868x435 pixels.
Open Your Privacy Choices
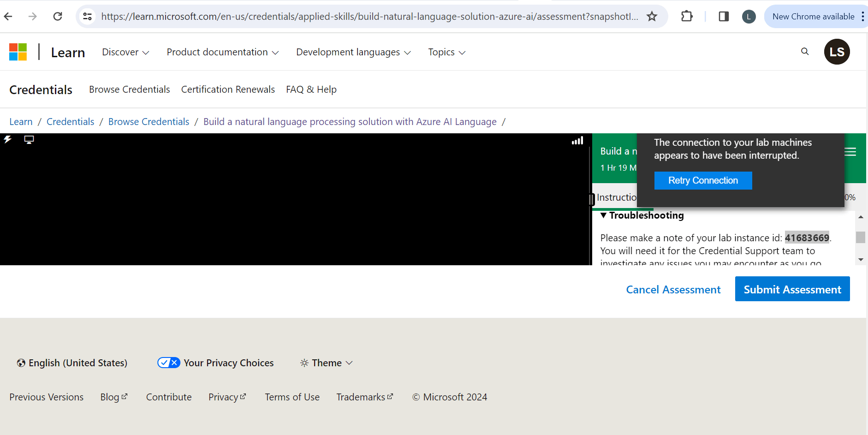215,363
